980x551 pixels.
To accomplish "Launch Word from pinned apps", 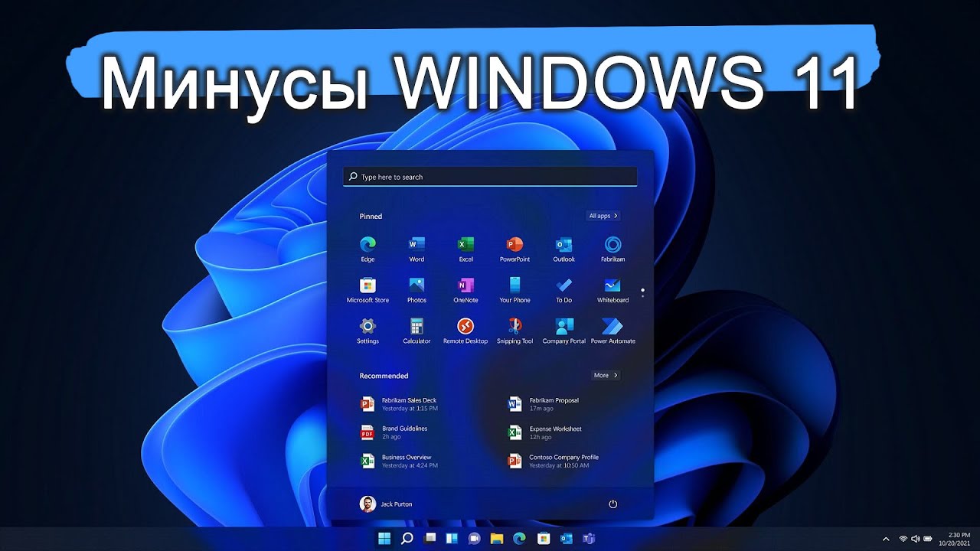I will (416, 249).
